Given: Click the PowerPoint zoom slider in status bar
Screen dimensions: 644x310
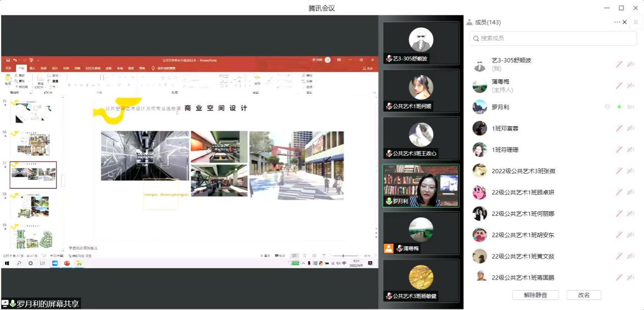Looking at the screenshot, I should [343, 256].
